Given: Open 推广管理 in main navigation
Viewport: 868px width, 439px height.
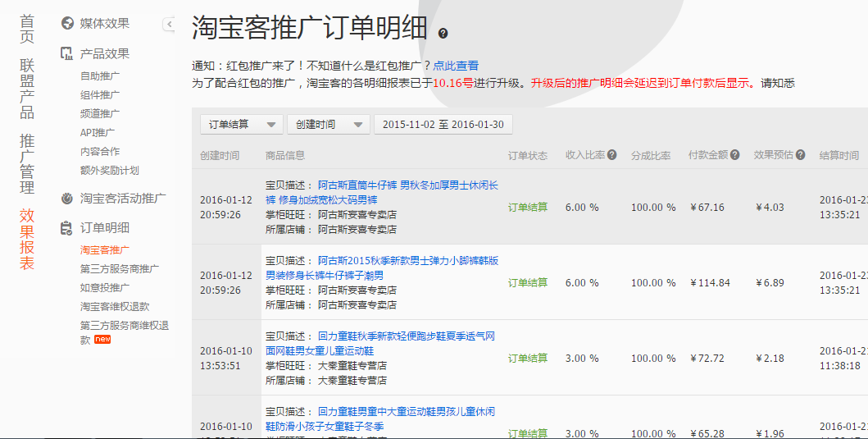Looking at the screenshot, I should click(27, 164).
